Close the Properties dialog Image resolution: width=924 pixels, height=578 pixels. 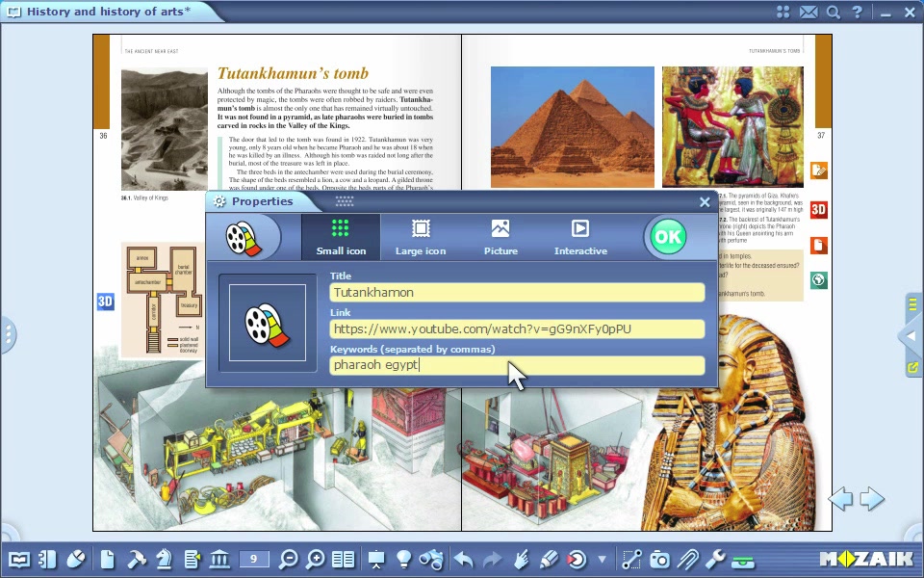click(x=705, y=202)
